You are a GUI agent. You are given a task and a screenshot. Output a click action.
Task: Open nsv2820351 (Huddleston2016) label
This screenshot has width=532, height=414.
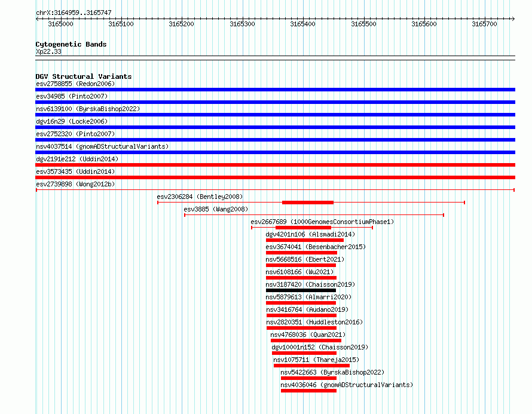pyautogui.click(x=314, y=322)
